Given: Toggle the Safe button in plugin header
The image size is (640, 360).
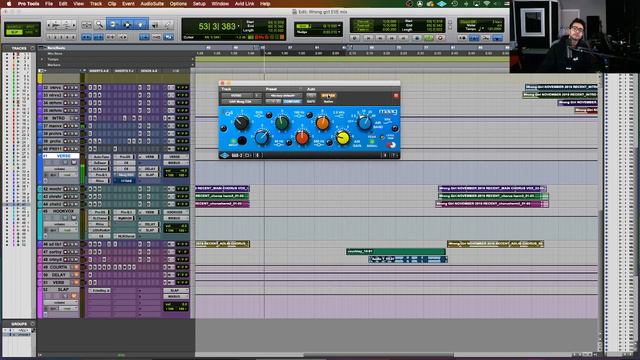Looking at the screenshot, I should [311, 101].
